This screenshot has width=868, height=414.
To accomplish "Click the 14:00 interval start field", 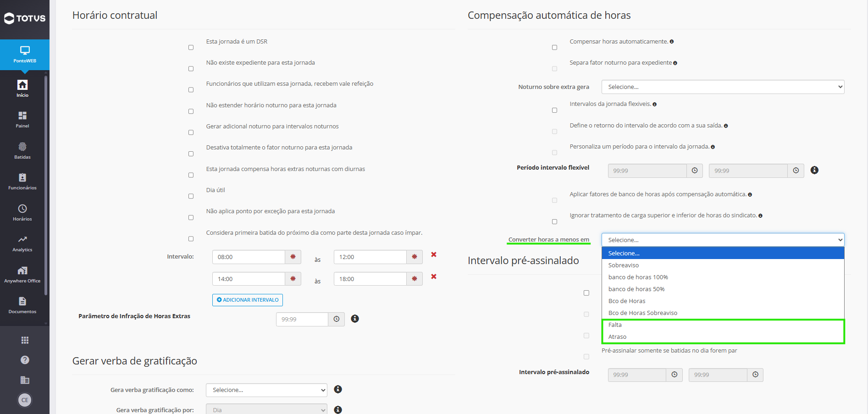I will pyautogui.click(x=249, y=279).
